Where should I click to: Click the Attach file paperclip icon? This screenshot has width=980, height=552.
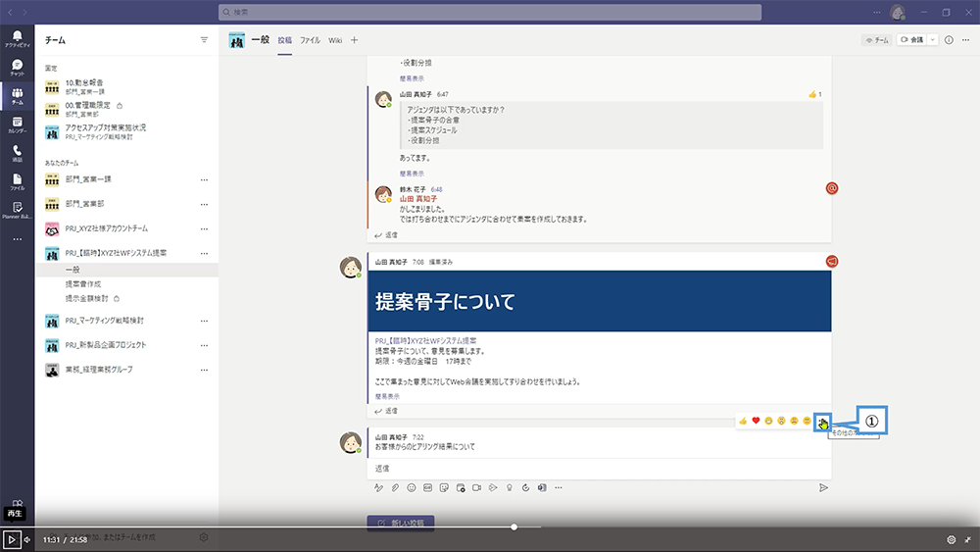[x=395, y=487]
